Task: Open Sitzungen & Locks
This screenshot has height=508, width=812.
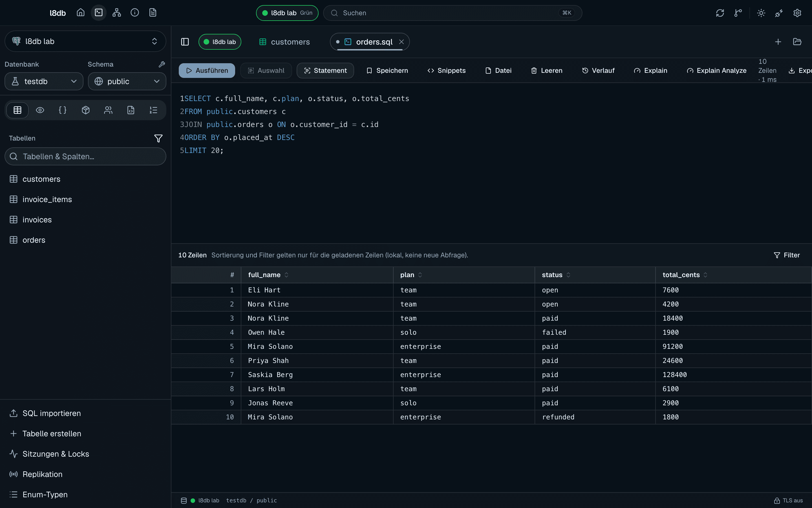Action: (x=85, y=454)
